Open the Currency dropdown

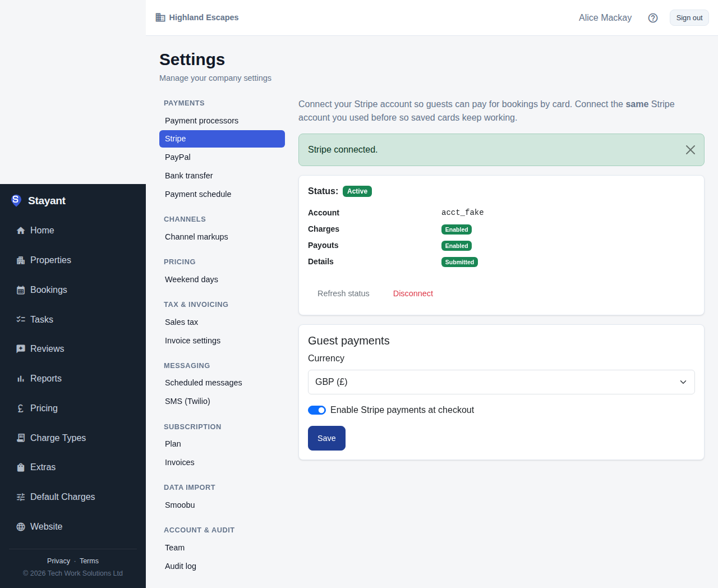coord(501,382)
